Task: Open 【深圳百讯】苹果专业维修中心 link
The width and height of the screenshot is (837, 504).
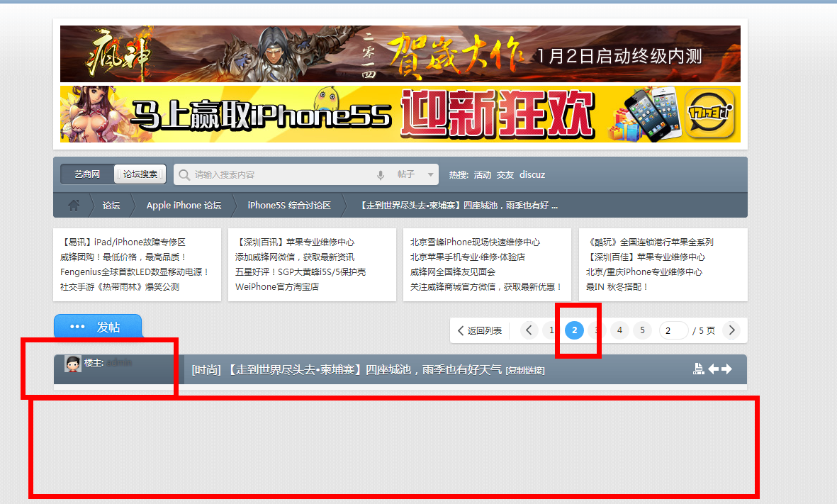Action: (295, 242)
